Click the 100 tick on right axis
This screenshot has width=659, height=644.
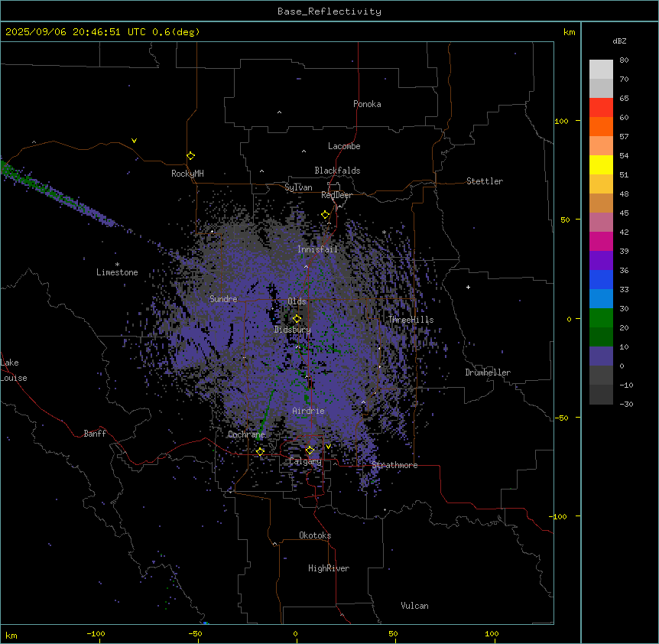[x=561, y=121]
